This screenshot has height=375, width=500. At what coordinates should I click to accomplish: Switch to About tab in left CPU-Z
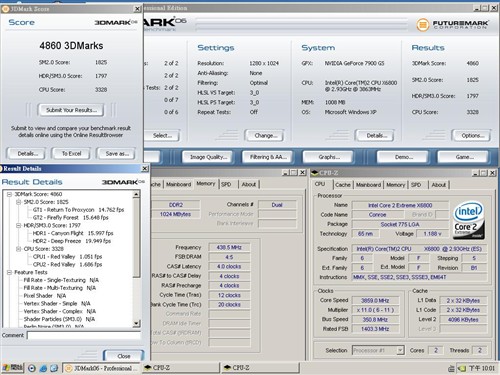[248, 184]
